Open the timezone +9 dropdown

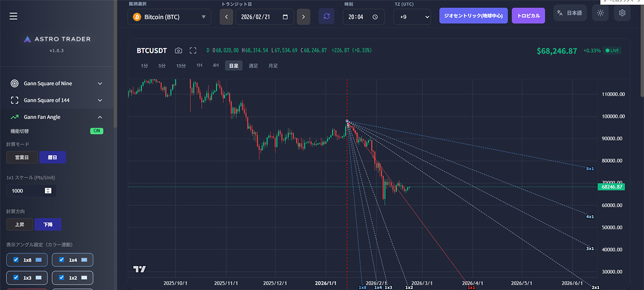point(412,17)
